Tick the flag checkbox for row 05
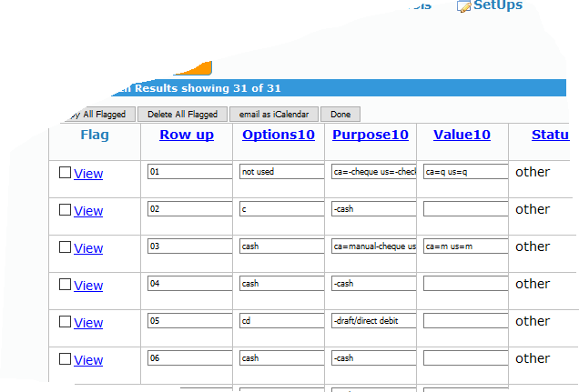Image resolution: width=579 pixels, height=392 pixels. (65, 322)
